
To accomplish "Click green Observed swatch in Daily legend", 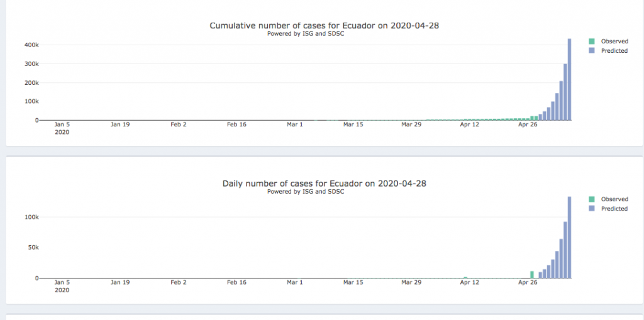I will [592, 199].
